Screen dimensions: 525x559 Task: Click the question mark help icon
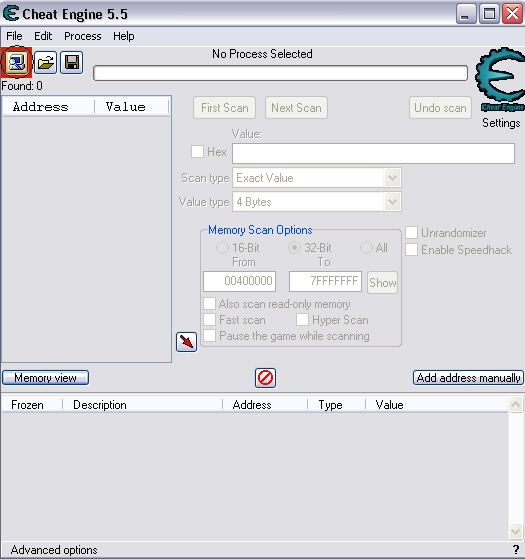[x=516, y=549]
